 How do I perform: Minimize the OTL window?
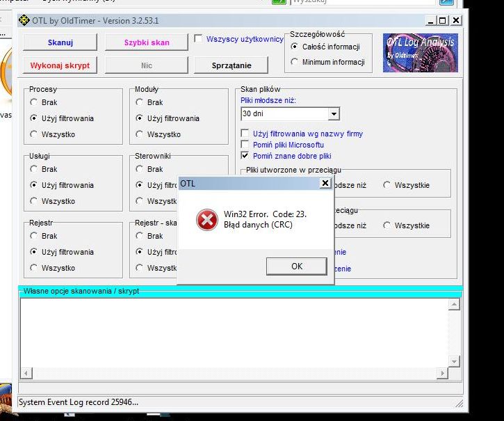click(x=431, y=21)
